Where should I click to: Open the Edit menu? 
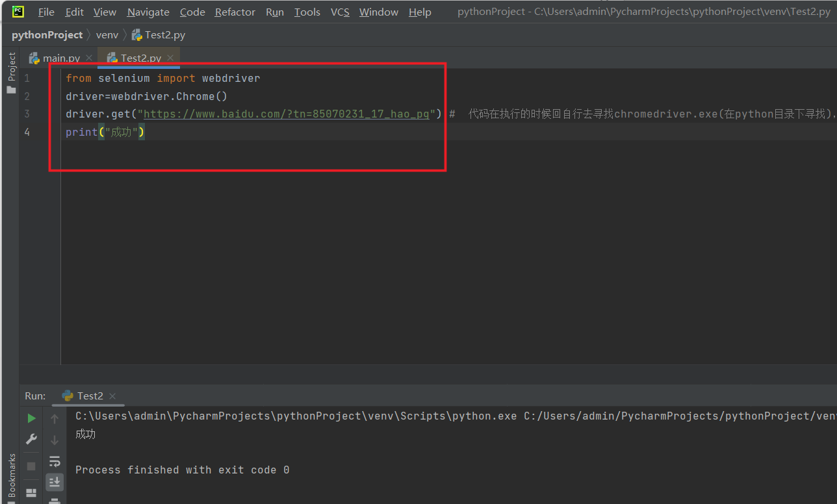(75, 12)
